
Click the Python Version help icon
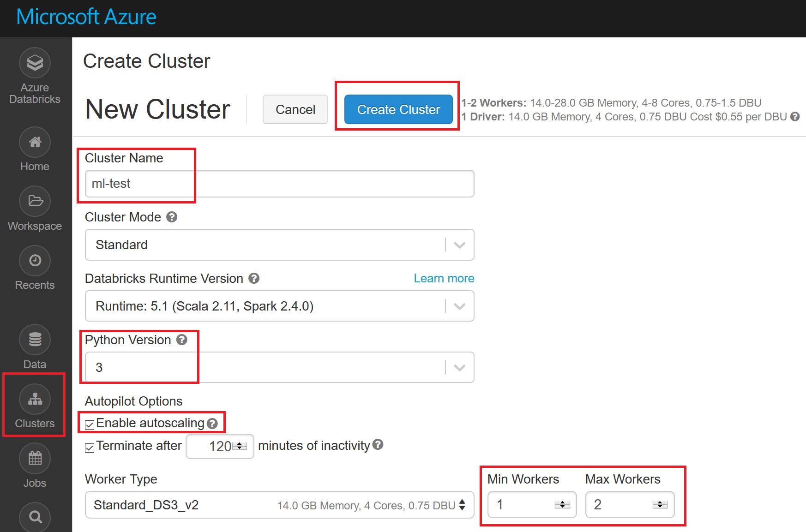point(182,340)
